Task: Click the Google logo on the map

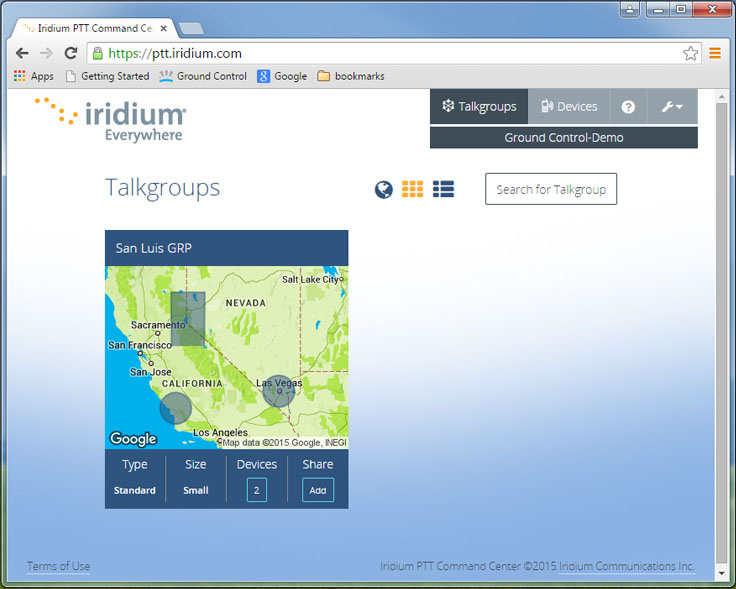Action: coord(133,438)
